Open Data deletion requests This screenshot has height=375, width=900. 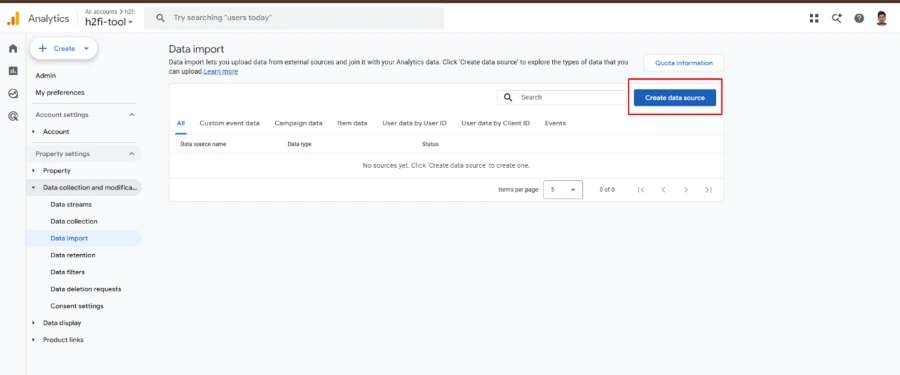pyautogui.click(x=86, y=289)
